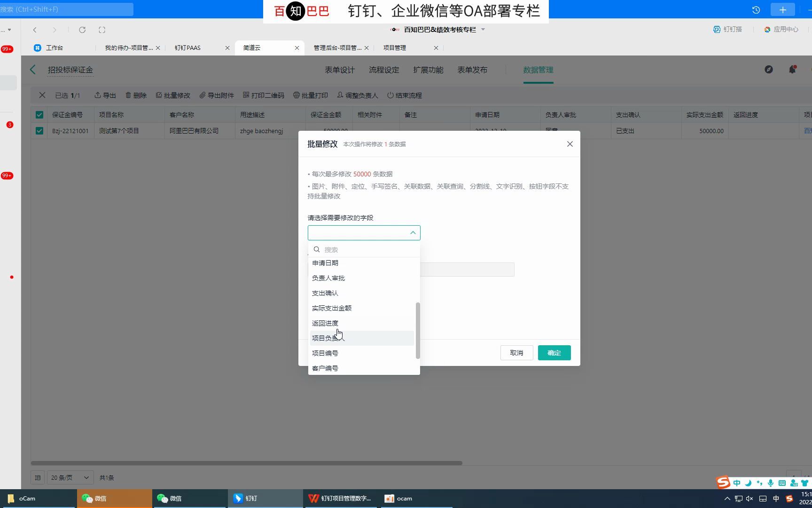Click the global search box

(67, 9)
